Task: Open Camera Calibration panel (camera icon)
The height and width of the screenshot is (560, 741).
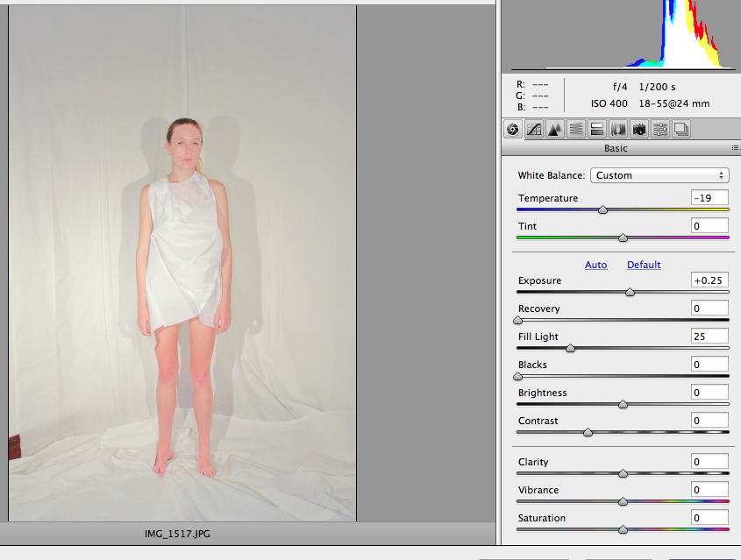Action: (x=639, y=129)
